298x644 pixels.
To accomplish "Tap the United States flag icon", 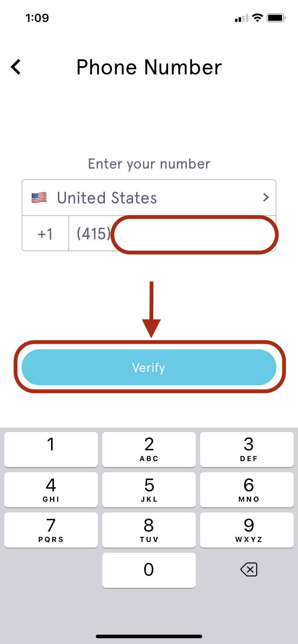I will [39, 198].
